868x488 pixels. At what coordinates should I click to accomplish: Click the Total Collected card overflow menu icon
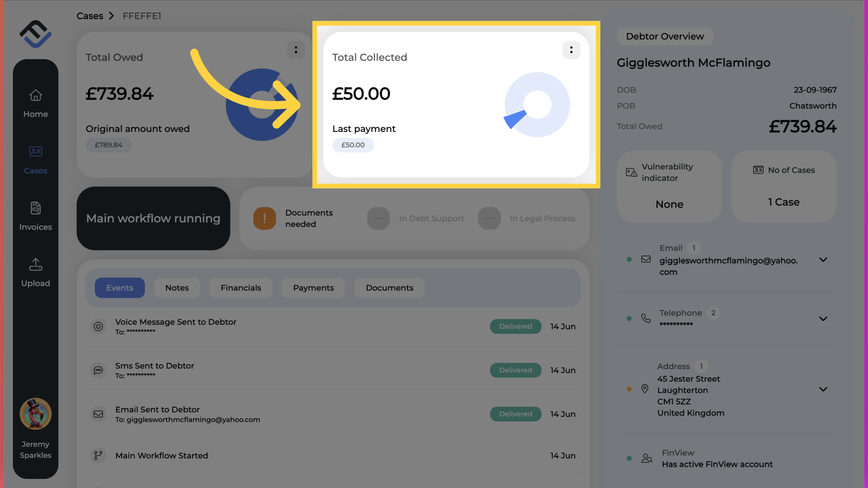[x=571, y=50]
